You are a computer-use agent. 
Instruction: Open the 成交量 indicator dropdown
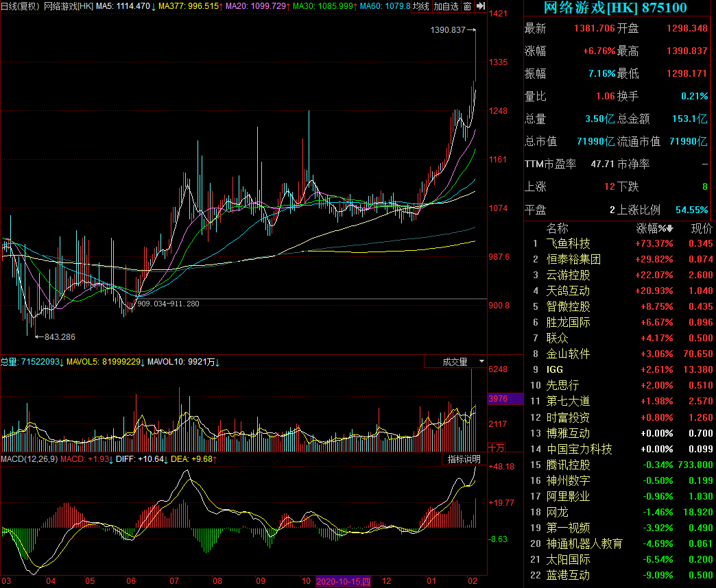click(x=455, y=362)
